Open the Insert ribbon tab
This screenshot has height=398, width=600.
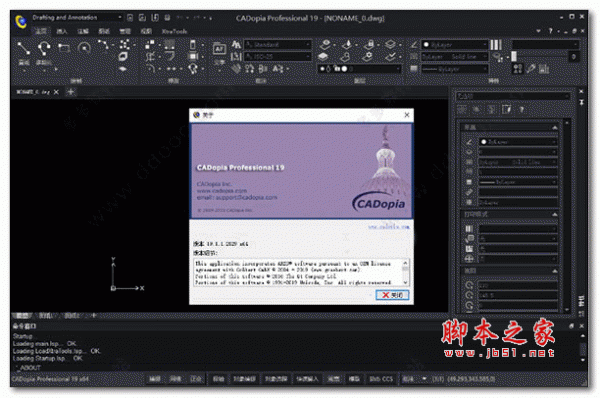click(x=62, y=31)
